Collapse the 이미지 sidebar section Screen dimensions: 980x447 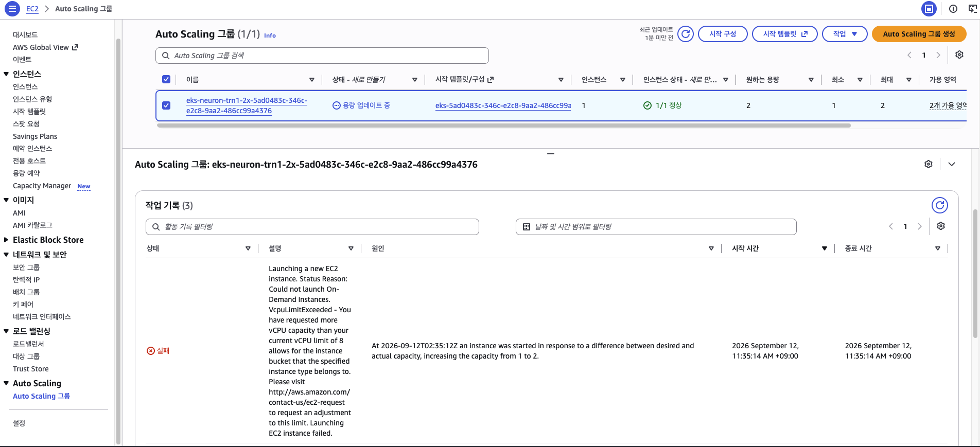click(x=6, y=200)
